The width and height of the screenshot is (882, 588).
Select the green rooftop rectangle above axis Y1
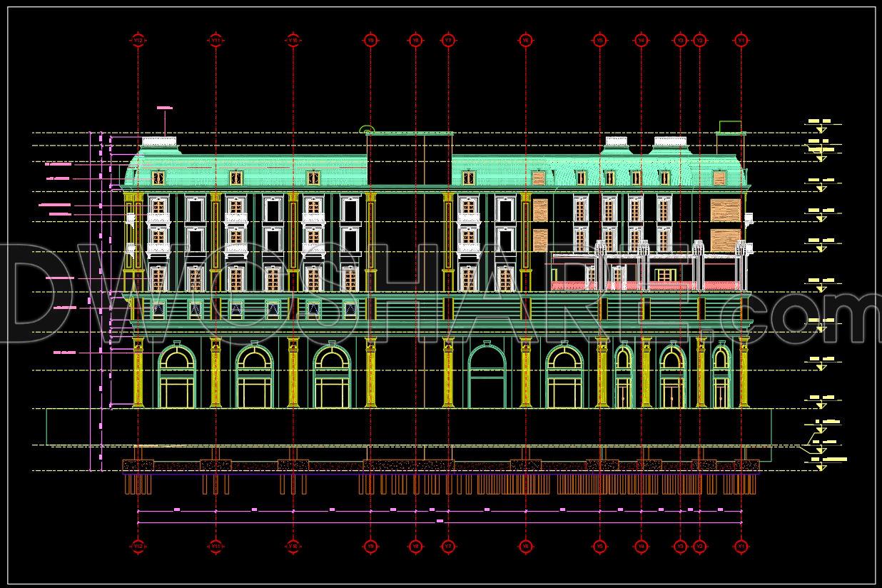coord(729,127)
